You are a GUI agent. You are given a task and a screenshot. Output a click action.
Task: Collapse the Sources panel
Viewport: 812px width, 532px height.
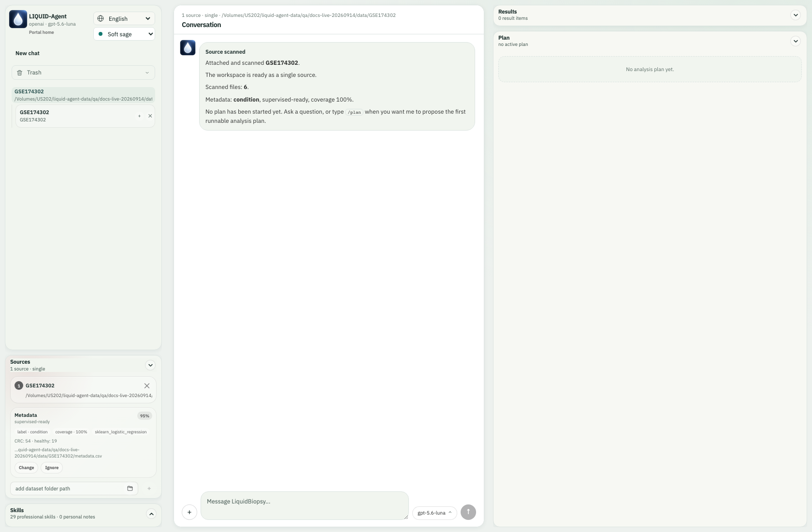150,365
